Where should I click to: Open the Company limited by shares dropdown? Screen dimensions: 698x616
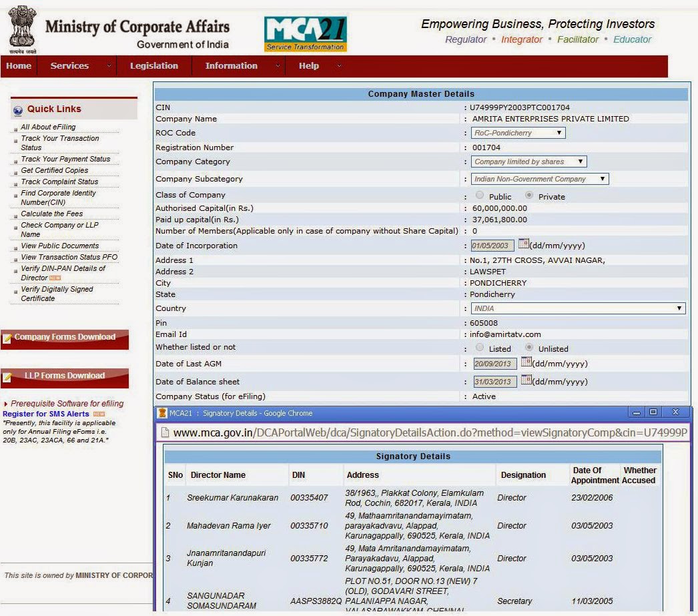point(529,162)
